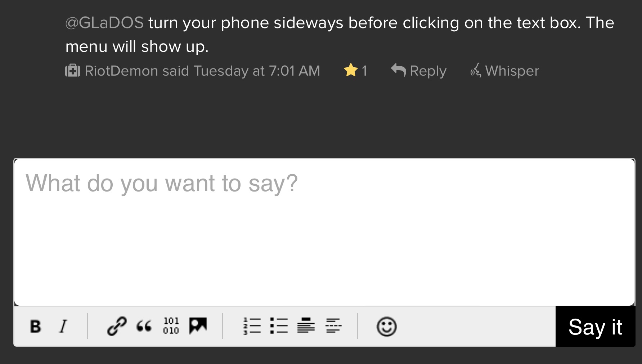Apply heading style with the heading icon
The width and height of the screenshot is (642, 364).
(x=306, y=326)
